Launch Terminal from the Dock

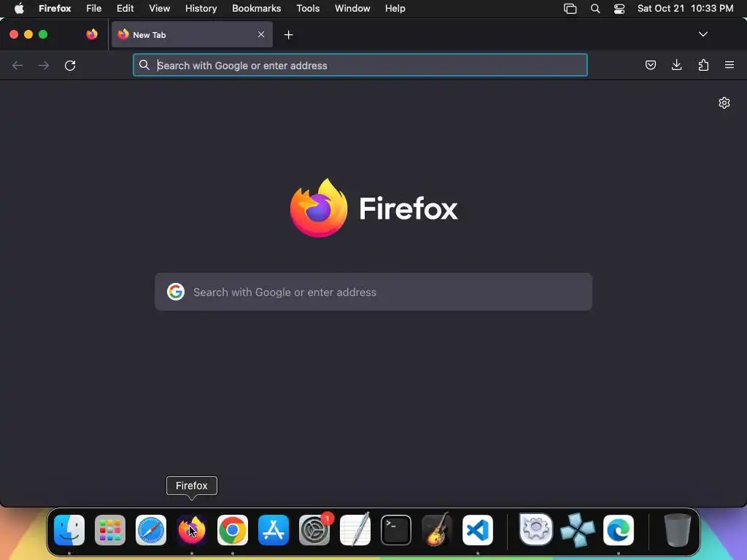coord(396,530)
